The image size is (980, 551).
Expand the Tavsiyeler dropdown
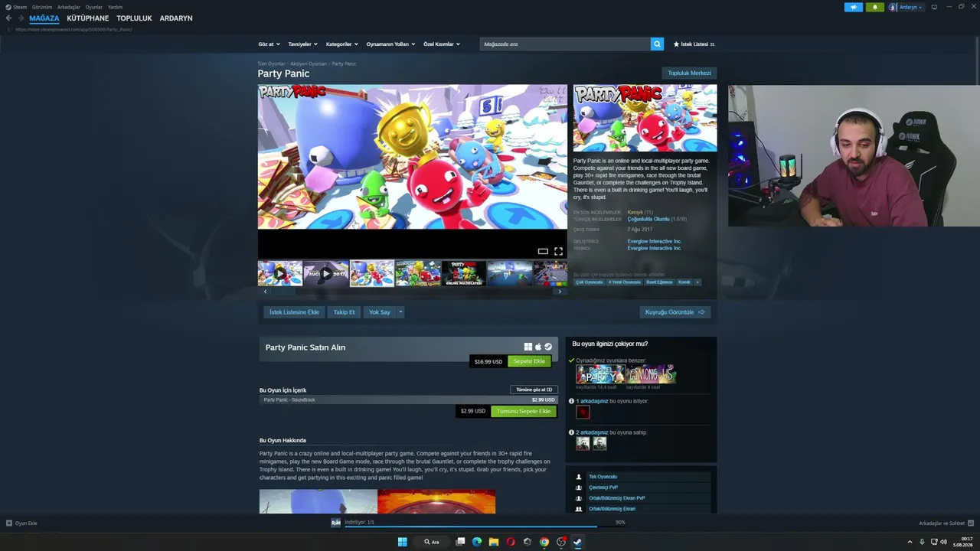(303, 44)
